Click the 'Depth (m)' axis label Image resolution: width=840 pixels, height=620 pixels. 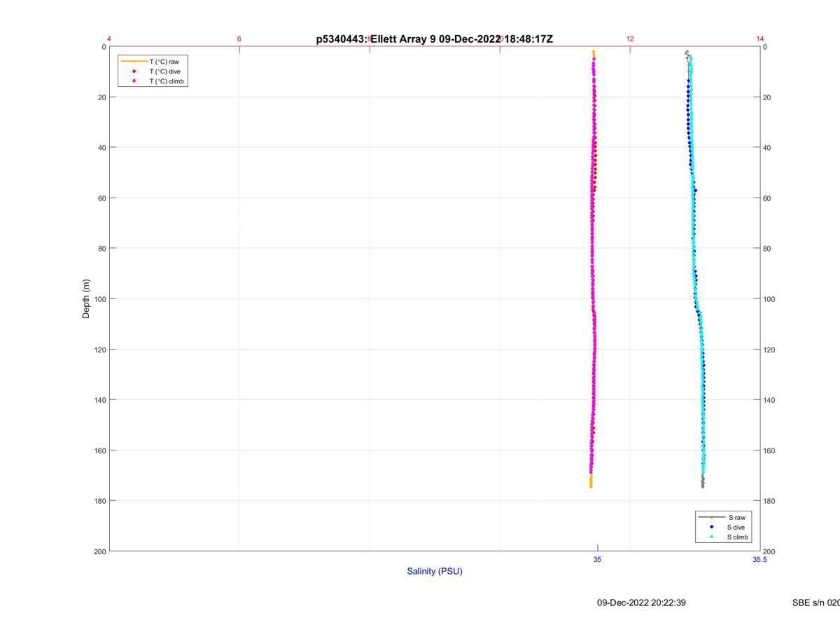pyautogui.click(x=86, y=298)
